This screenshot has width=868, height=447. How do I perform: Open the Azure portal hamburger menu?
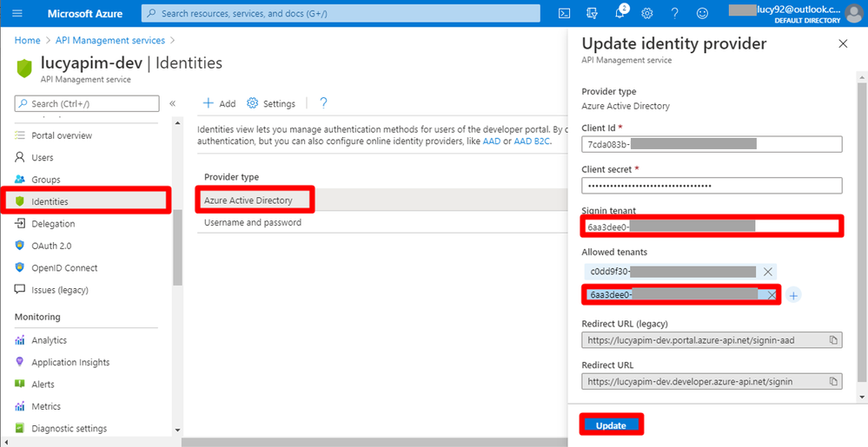pyautogui.click(x=17, y=13)
